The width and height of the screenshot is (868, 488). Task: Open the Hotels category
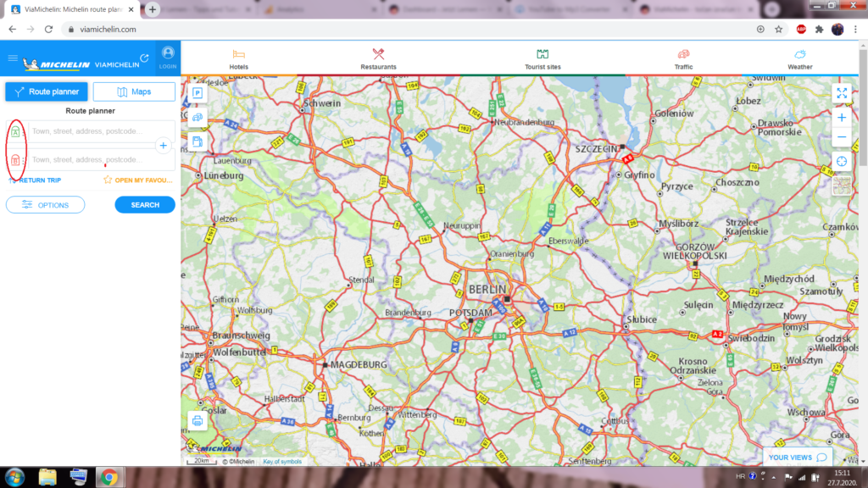239,59
